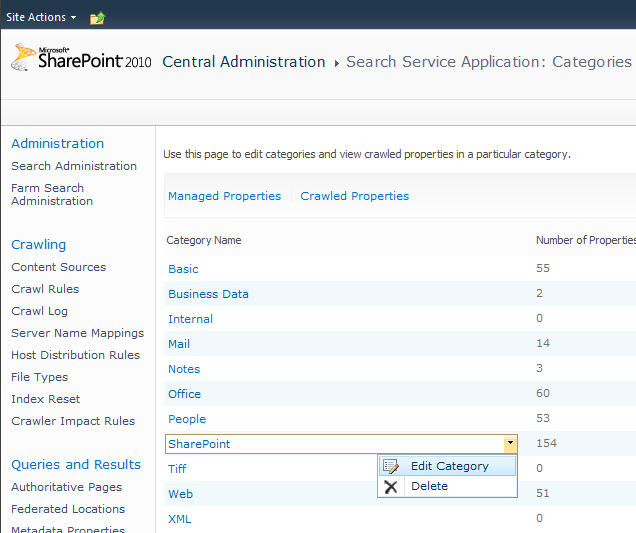Image resolution: width=636 pixels, height=533 pixels.
Task: Open the Business Data category
Action: (208, 294)
